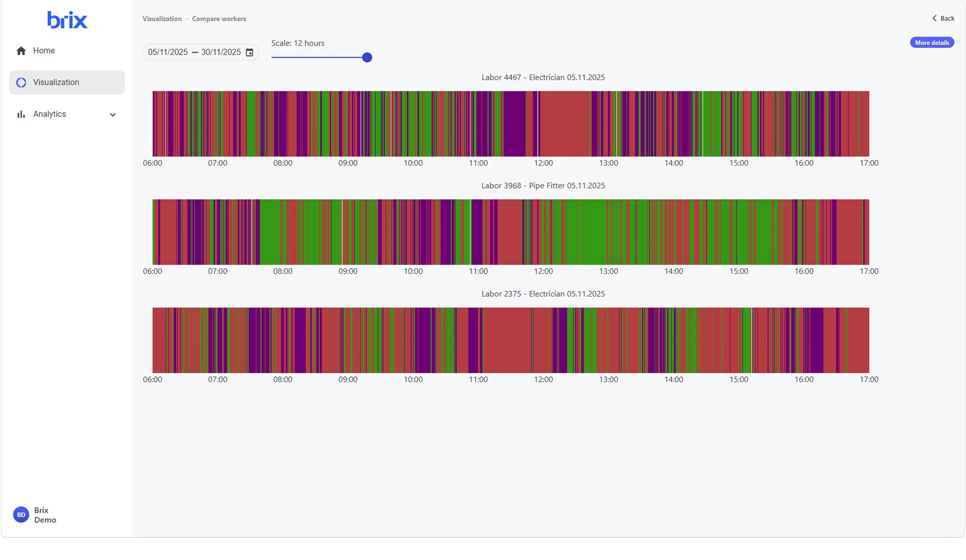Click Labor 4467's large red block after 12:00
This screenshot has width=966, height=560.
click(565, 124)
